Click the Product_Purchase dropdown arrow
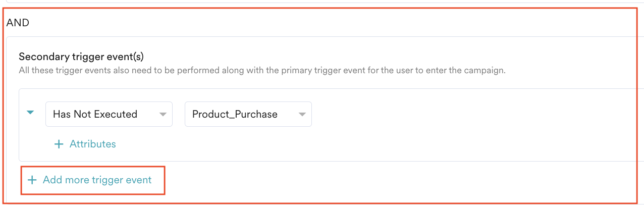The image size is (644, 206). pyautogui.click(x=302, y=115)
